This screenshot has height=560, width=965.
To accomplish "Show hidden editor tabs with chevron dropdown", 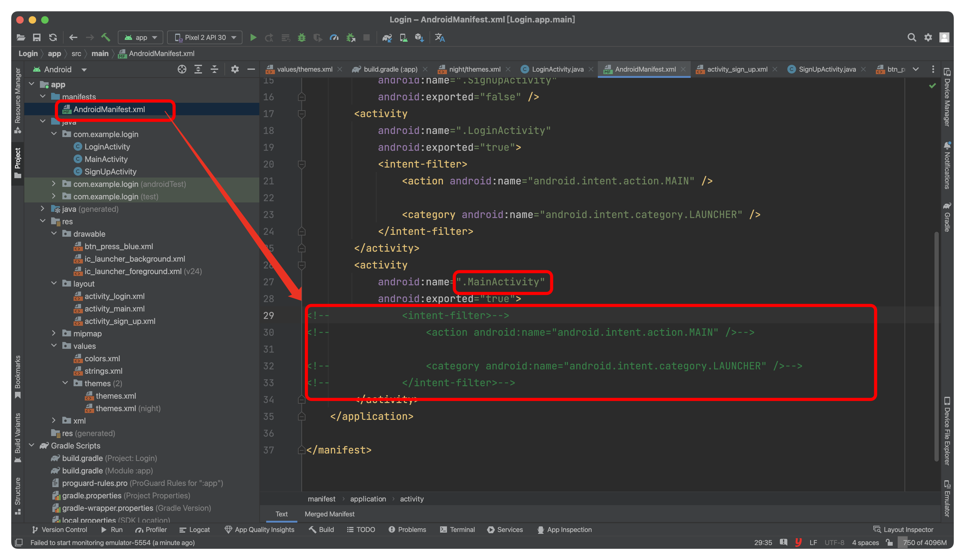I will (x=916, y=69).
